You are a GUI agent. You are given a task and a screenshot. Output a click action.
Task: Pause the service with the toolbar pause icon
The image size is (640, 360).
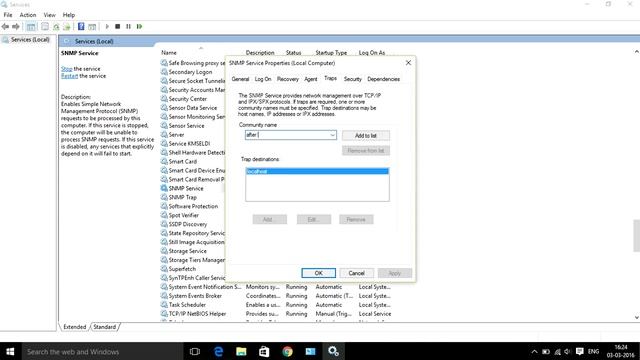click(128, 27)
